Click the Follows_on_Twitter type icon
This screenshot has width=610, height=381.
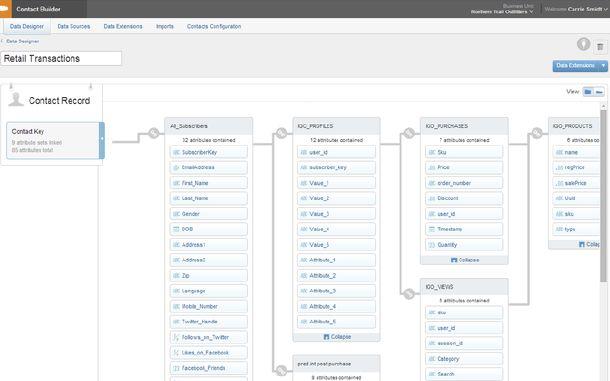click(176, 337)
